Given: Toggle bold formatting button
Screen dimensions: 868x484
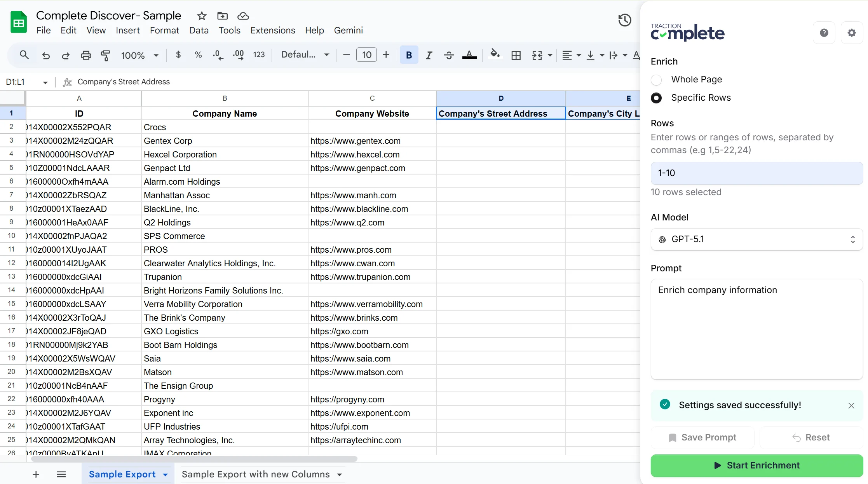Looking at the screenshot, I should (x=409, y=55).
